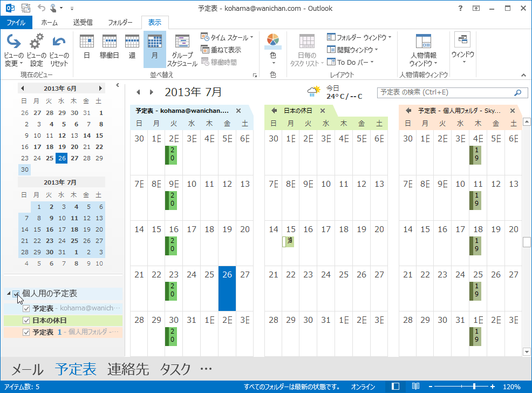532x393 pixels.
Task: Open the holiday event on July 15
Action: pos(288,241)
